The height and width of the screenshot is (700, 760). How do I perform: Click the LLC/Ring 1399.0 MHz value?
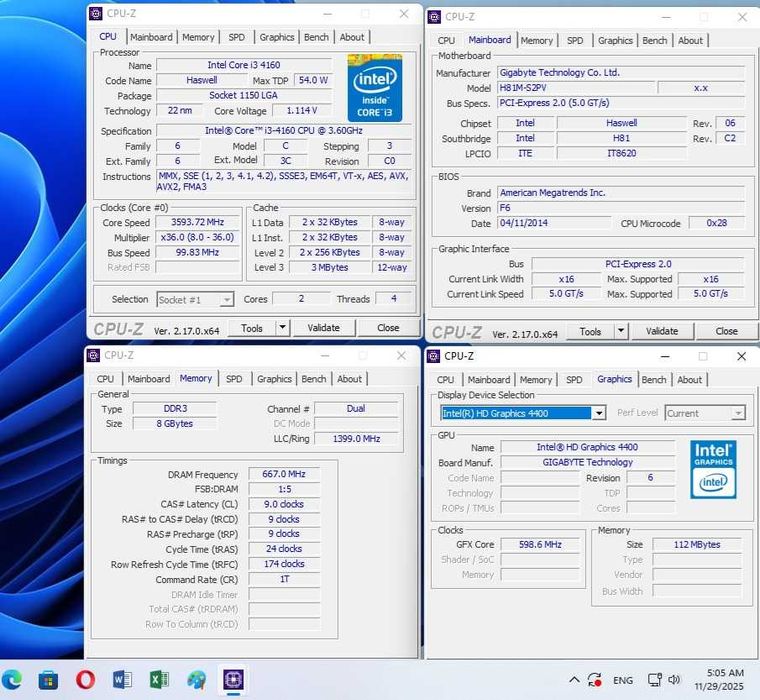point(357,438)
